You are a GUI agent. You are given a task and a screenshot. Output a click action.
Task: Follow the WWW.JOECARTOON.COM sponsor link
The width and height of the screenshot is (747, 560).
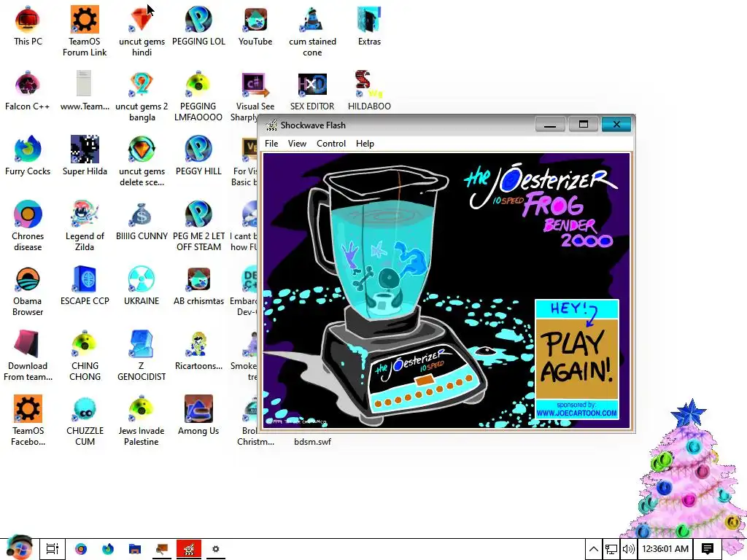[577, 413]
